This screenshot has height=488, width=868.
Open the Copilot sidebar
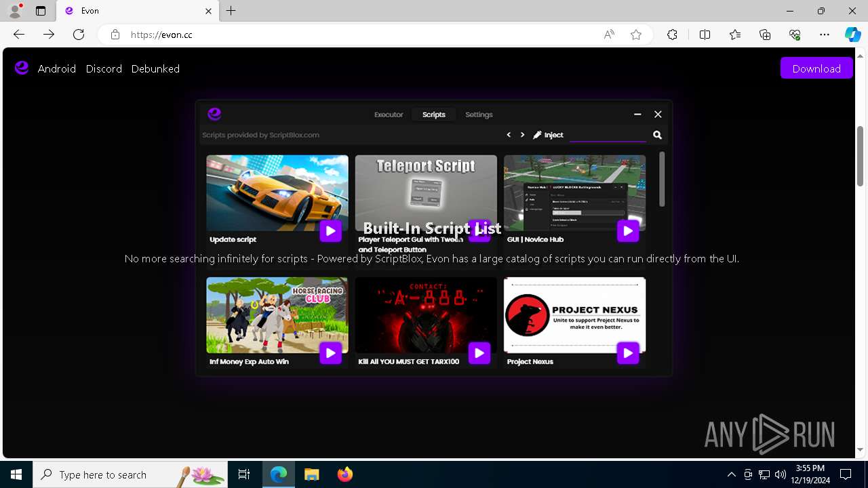pos(852,35)
